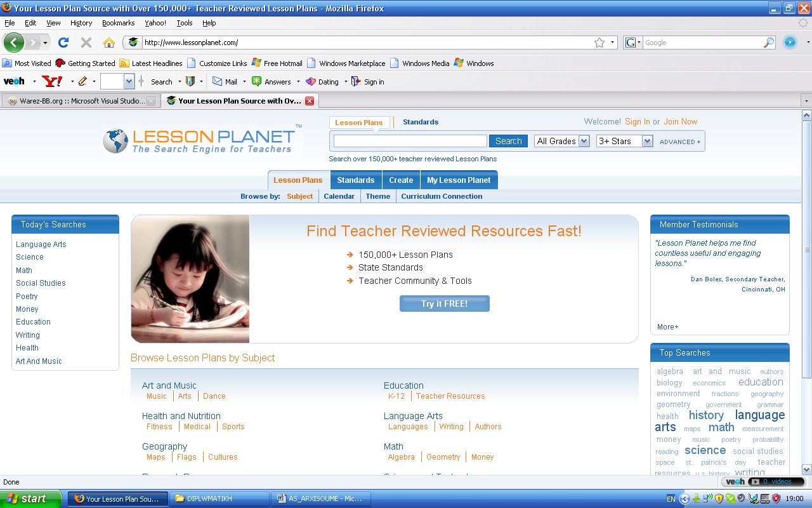The image size is (812, 508).
Task: Open the Tools menu
Action: 185,23
